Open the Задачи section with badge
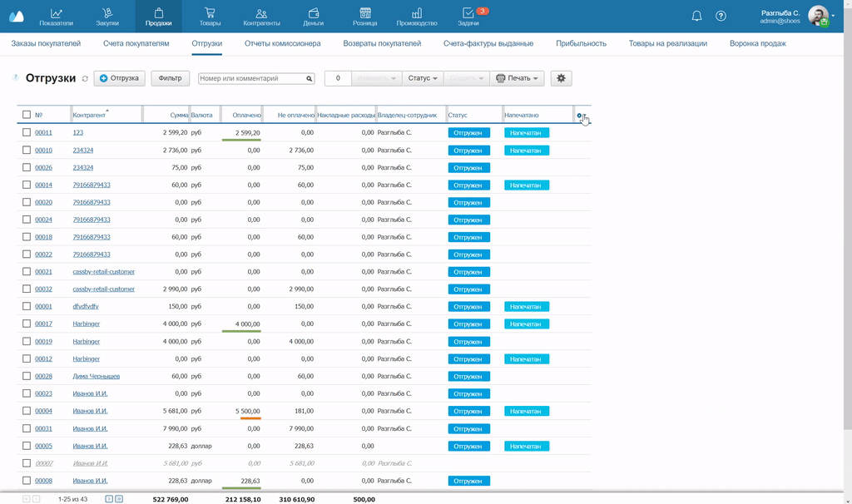This screenshot has width=852, height=504. 468,17
